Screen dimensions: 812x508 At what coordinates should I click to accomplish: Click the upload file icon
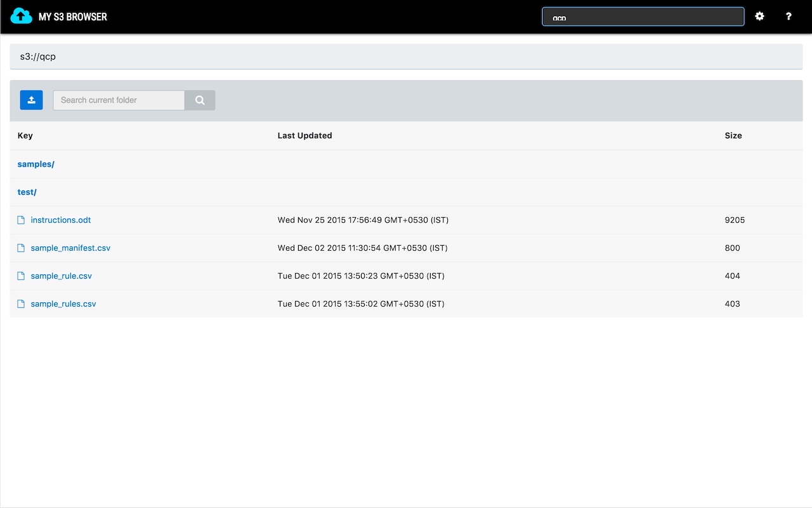pyautogui.click(x=31, y=100)
